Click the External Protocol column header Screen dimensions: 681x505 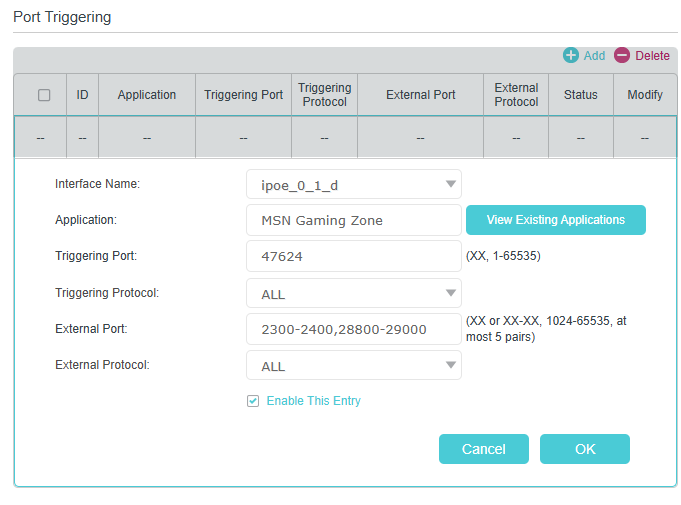[516, 95]
